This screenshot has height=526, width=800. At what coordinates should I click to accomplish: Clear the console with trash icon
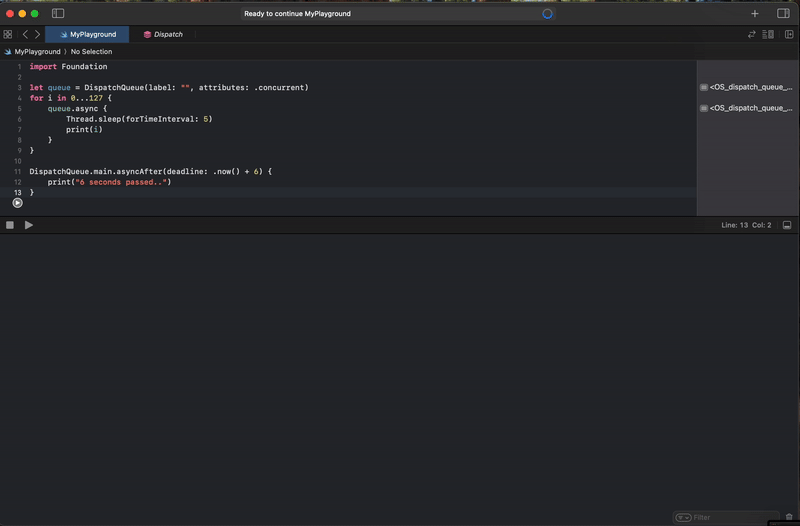(x=789, y=517)
